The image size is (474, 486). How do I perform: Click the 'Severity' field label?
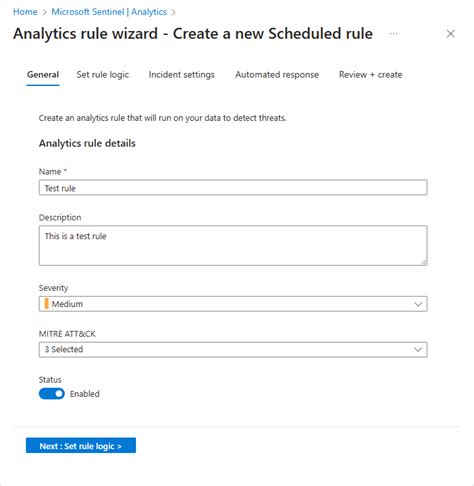[53, 288]
